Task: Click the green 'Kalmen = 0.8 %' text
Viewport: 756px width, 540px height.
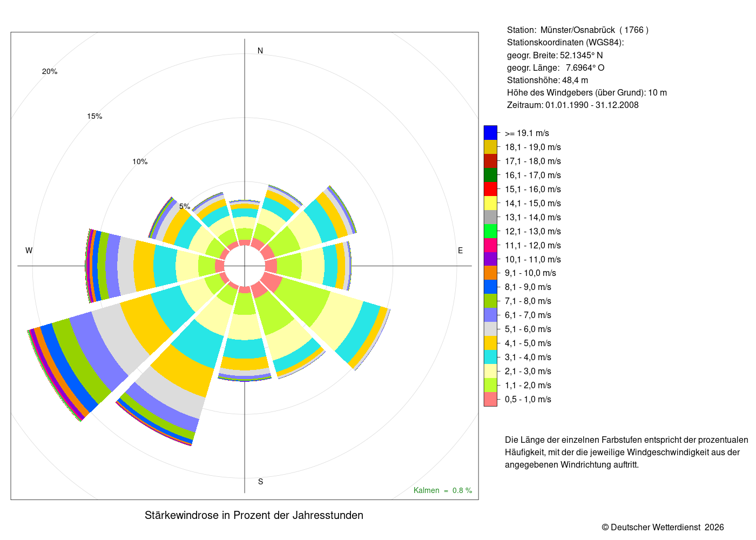Action: coord(443,490)
